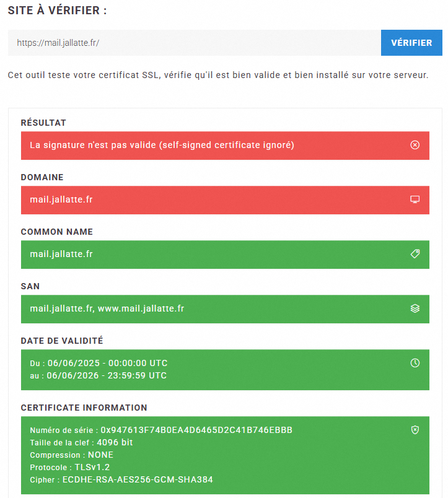Click the clock icon beside the validity dates
This screenshot has width=448, height=498.
click(415, 363)
